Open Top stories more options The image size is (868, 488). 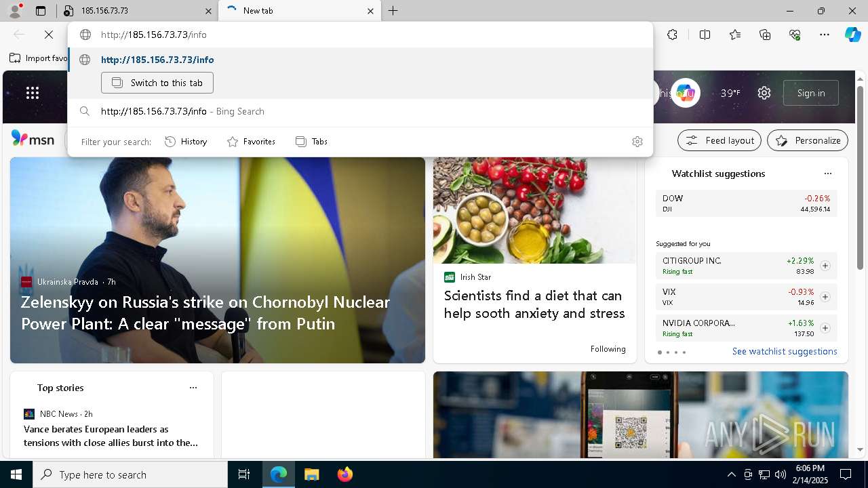coord(193,388)
